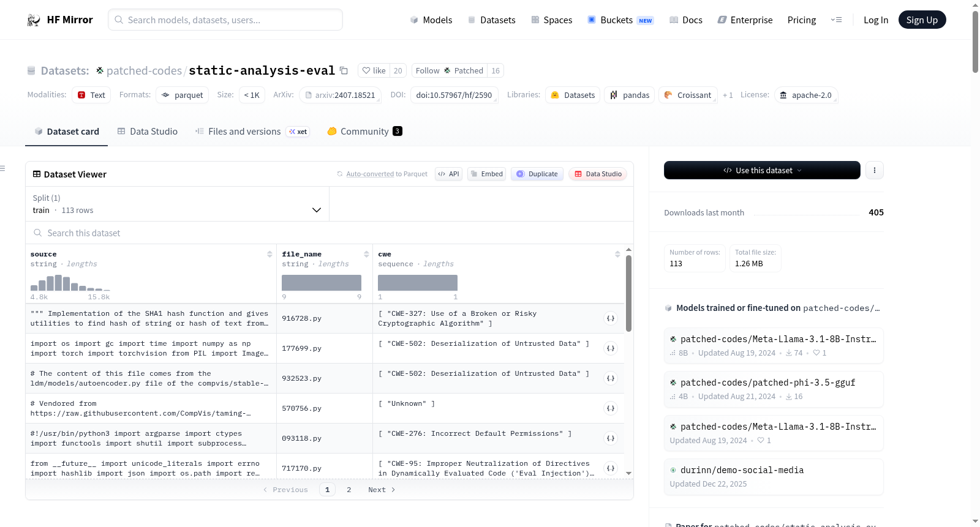Open Spaces in the top navigation
Image resolution: width=980 pixels, height=527 pixels.
[552, 20]
